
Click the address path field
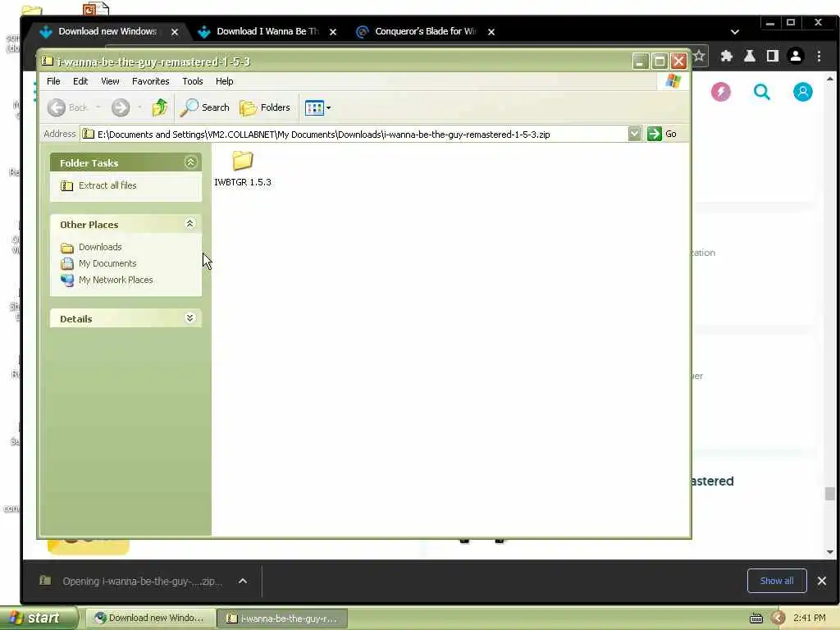click(354, 134)
